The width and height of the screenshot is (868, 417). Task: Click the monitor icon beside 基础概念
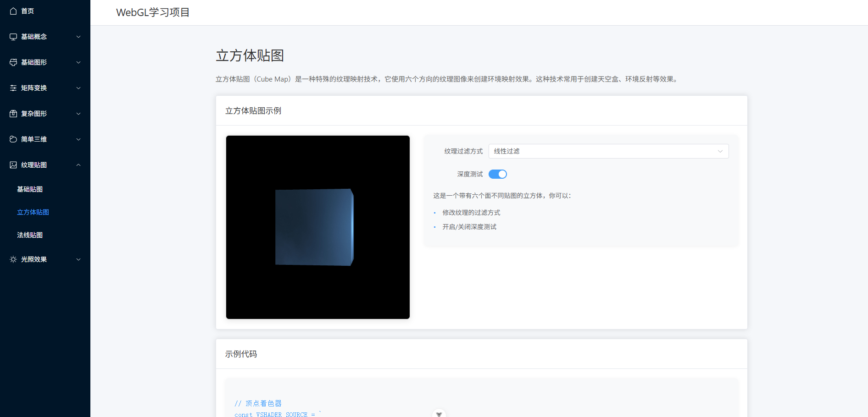[13, 37]
